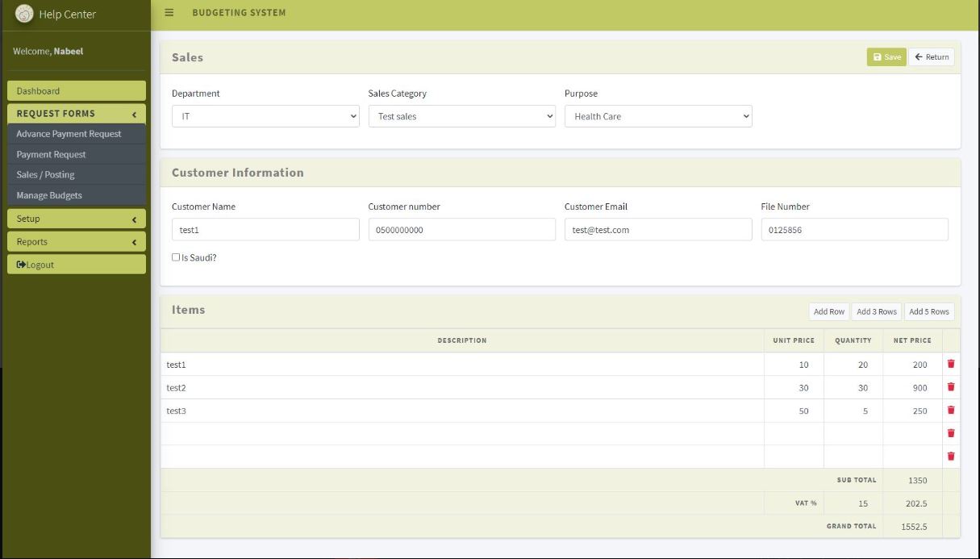Image resolution: width=980 pixels, height=559 pixels.
Task: Save the sales form
Action: coord(886,57)
